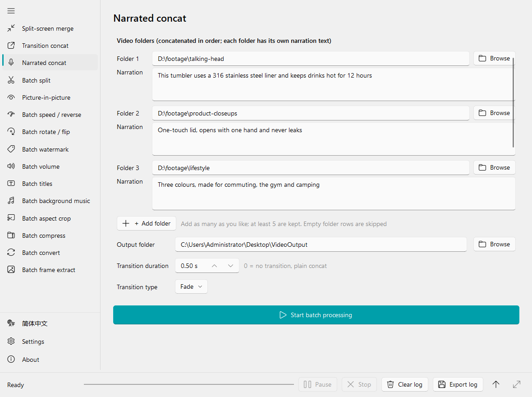Click the Batch titles icon

coord(11,184)
